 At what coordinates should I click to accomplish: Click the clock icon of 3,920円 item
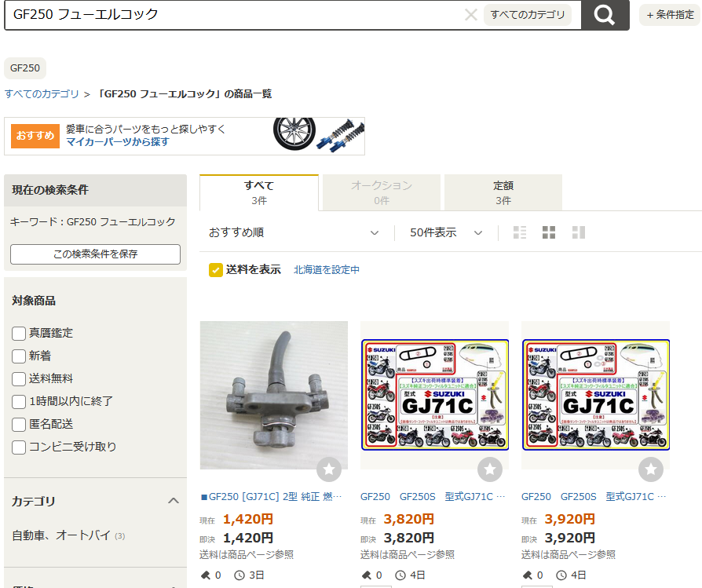tap(561, 575)
